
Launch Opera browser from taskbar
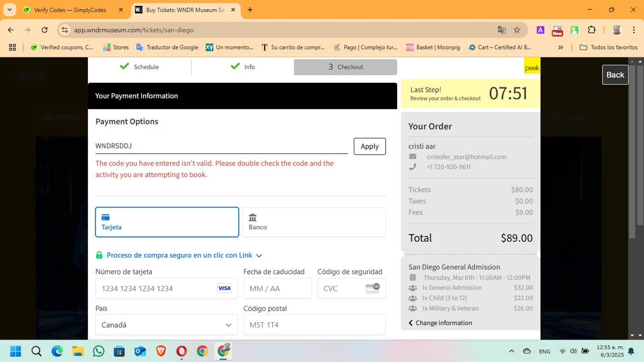pos(182,351)
